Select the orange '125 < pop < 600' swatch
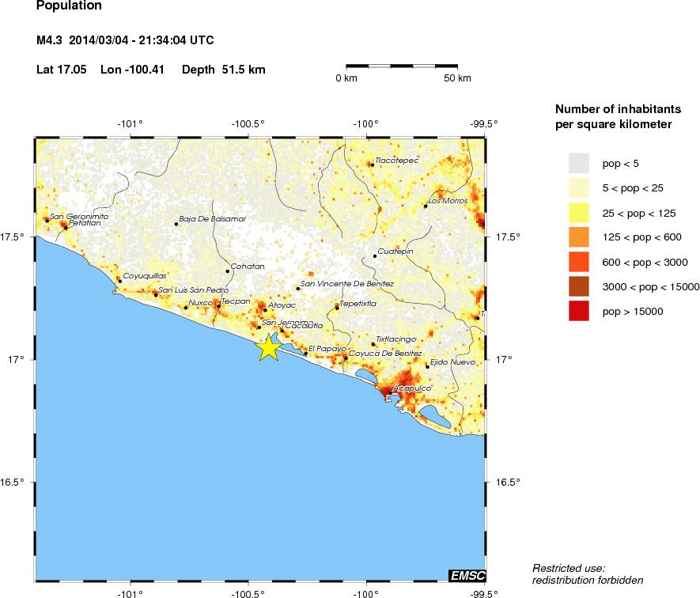 580,237
